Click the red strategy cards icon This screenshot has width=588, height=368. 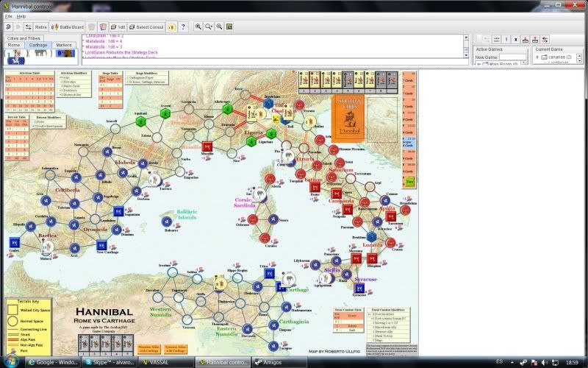pos(103,27)
